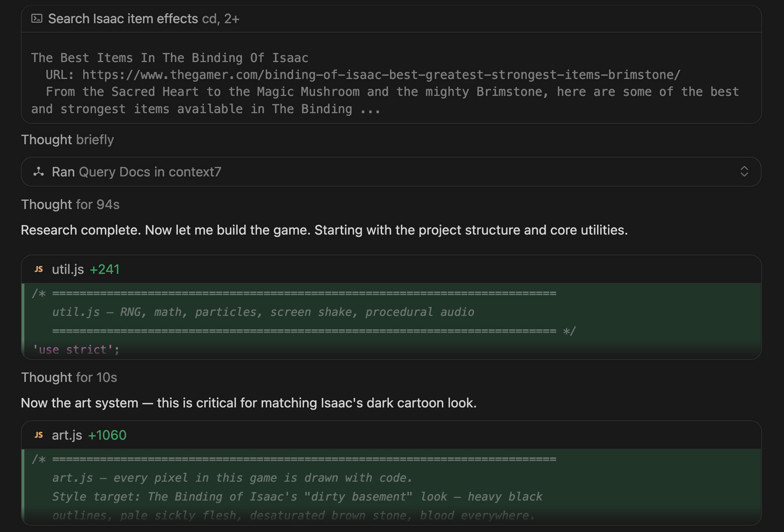Expand the Thought for 94s section

coord(70,204)
